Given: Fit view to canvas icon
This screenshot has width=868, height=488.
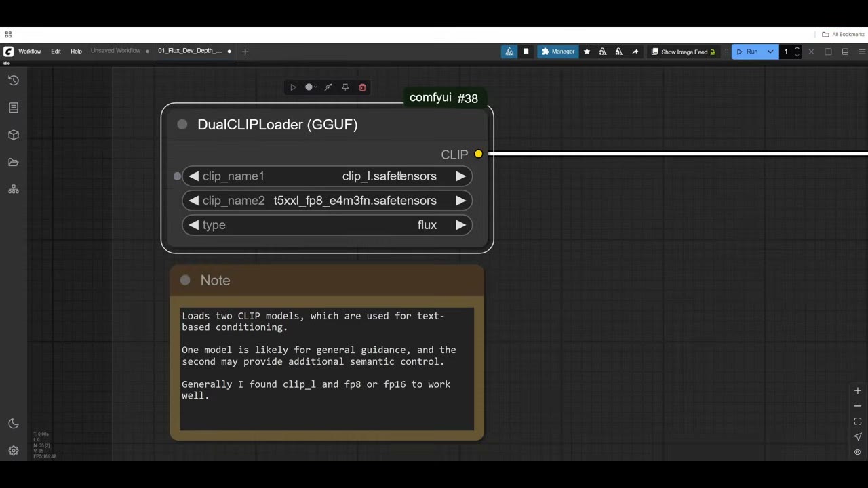Looking at the screenshot, I should [x=858, y=422].
